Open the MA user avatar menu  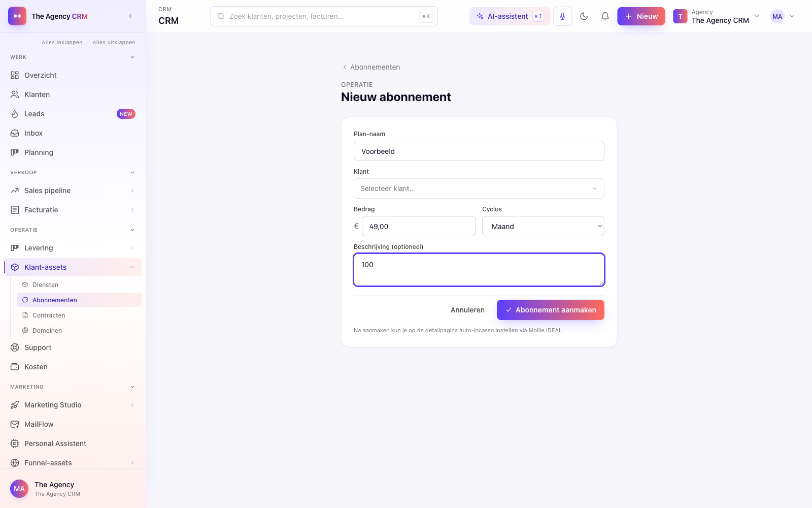point(783,16)
